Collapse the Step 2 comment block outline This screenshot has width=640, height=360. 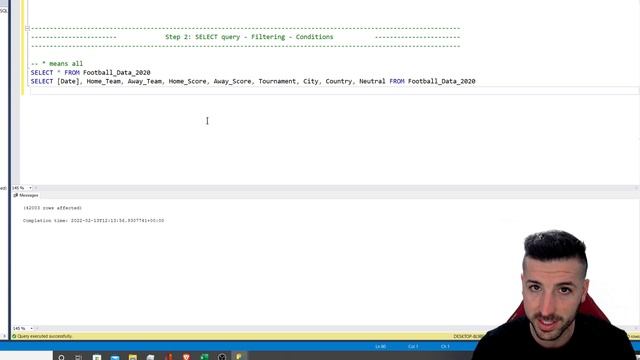point(27,28)
